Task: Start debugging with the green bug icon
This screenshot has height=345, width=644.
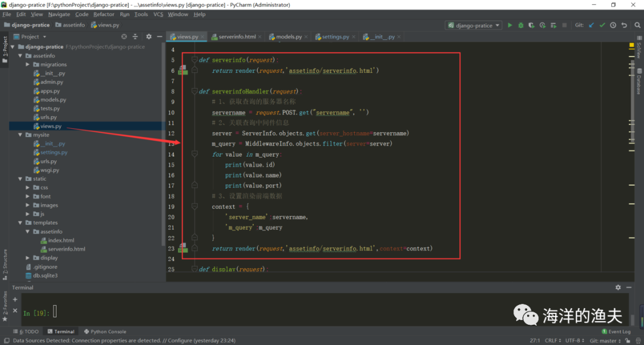Action: [x=521, y=26]
